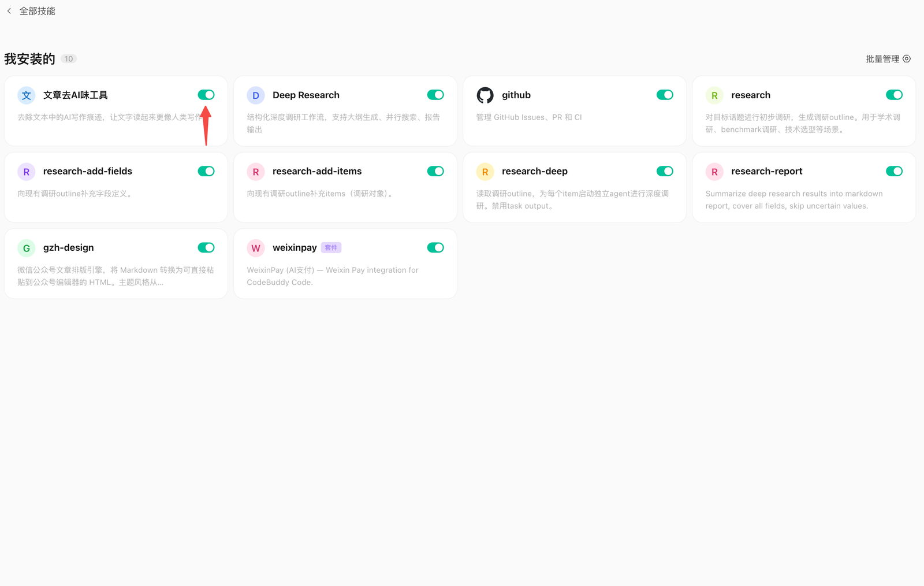Toggle off research-add-items skill
924x586 pixels.
click(x=435, y=171)
